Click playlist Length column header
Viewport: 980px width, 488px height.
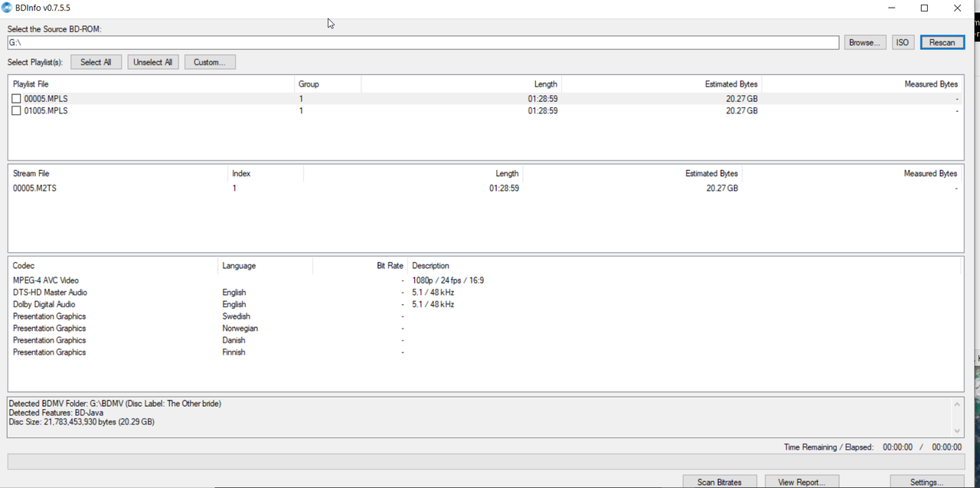(x=461, y=84)
